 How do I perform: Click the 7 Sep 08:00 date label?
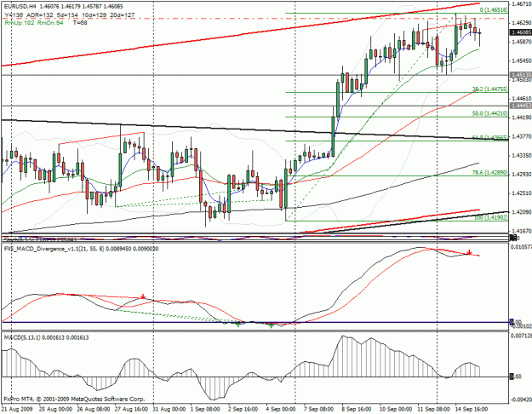(320, 409)
